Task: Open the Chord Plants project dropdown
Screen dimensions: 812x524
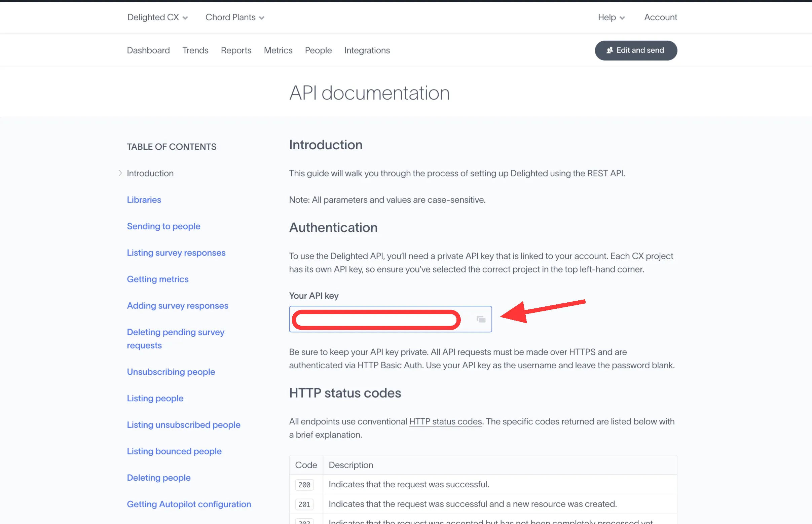Action: coord(235,17)
